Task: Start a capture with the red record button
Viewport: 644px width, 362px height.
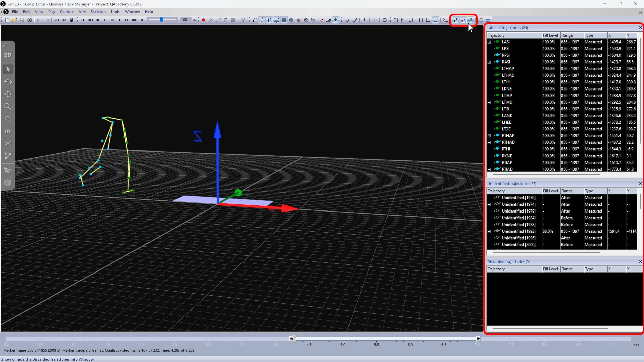Action: tap(203, 20)
